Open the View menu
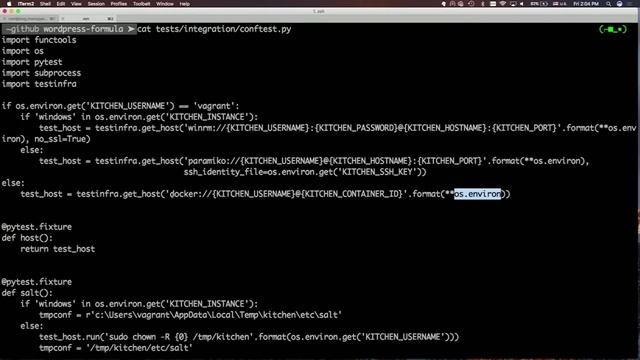Viewport: 640px width, 360px height. click(76, 4)
